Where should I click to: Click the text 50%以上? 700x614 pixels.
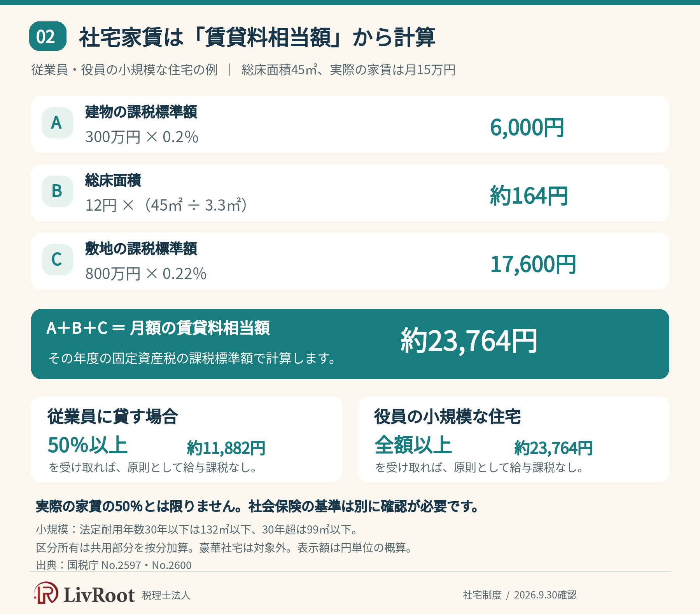point(87,445)
